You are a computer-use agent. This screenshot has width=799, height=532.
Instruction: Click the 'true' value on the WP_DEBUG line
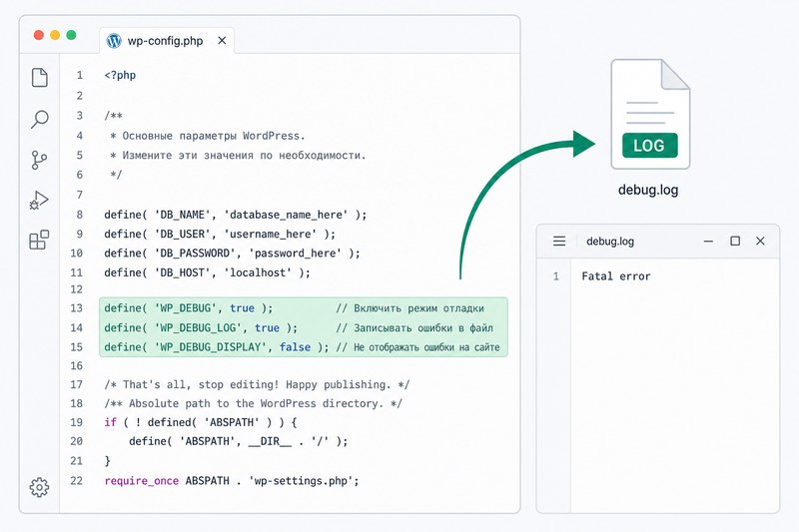pos(242,308)
